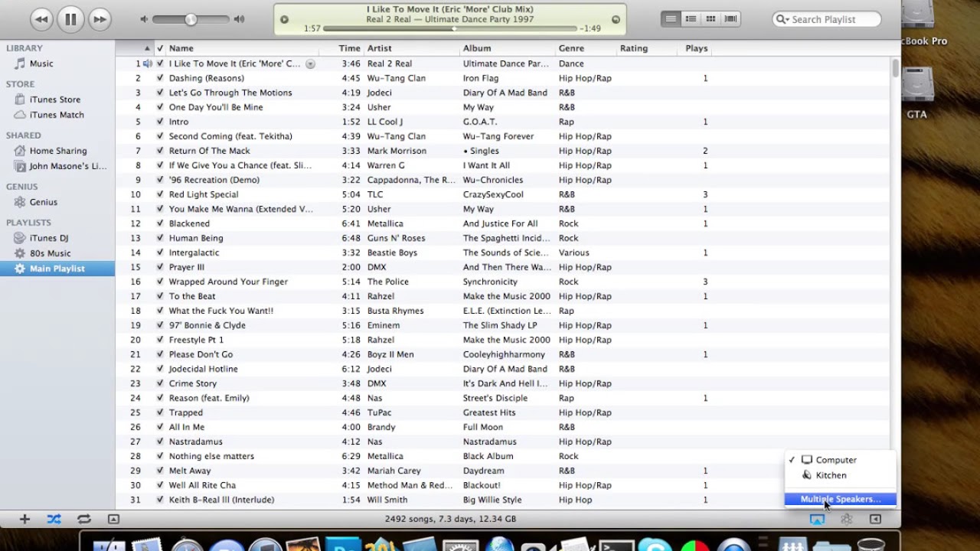Click speaker icon on now-playing row
980x551 pixels.
click(x=148, y=64)
